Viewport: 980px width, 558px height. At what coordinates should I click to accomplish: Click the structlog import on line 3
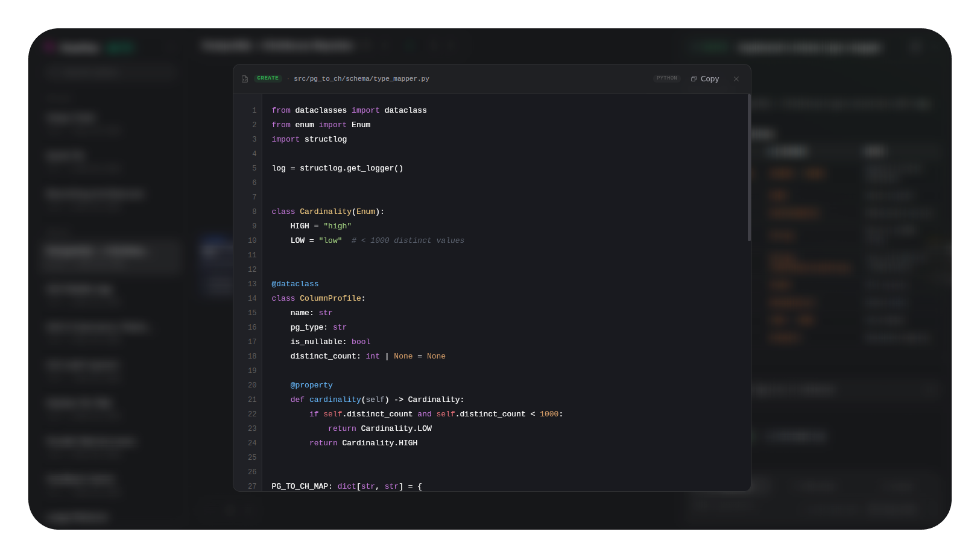(x=326, y=139)
